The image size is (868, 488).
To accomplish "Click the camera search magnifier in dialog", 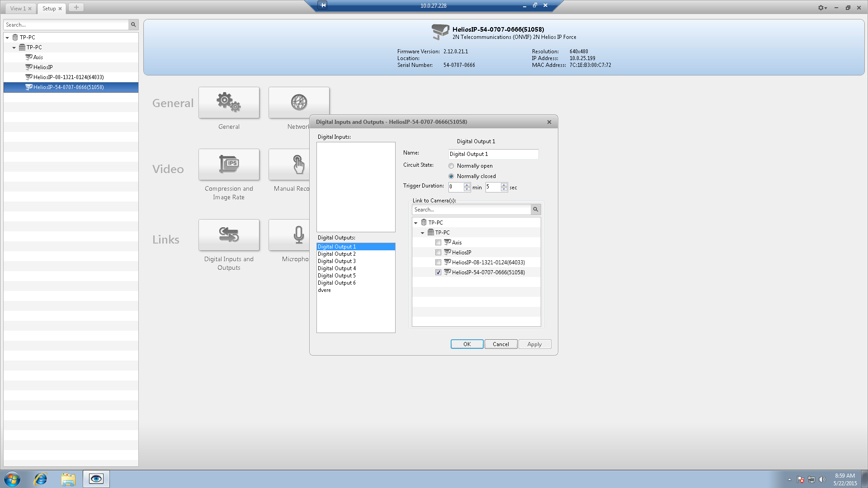I will [535, 210].
